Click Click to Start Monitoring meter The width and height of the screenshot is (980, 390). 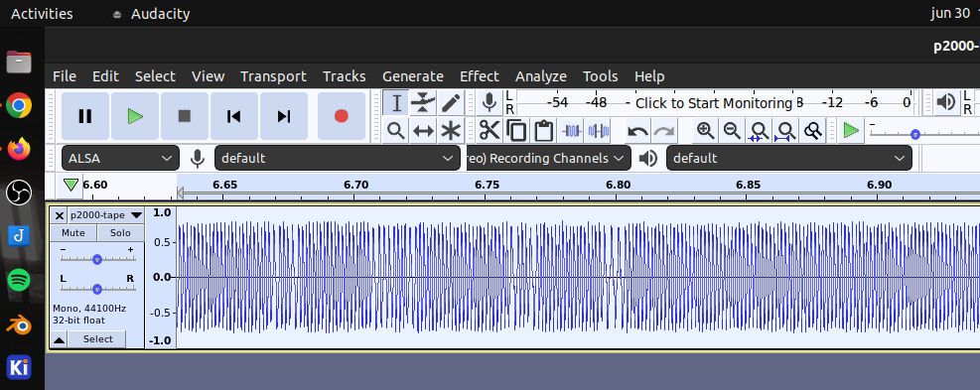click(x=714, y=103)
